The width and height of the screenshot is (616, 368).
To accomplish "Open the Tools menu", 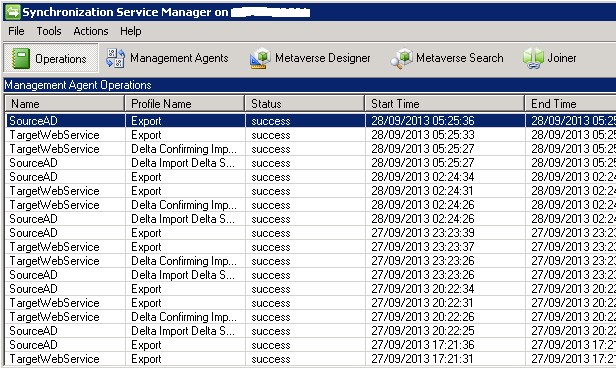I will [49, 31].
